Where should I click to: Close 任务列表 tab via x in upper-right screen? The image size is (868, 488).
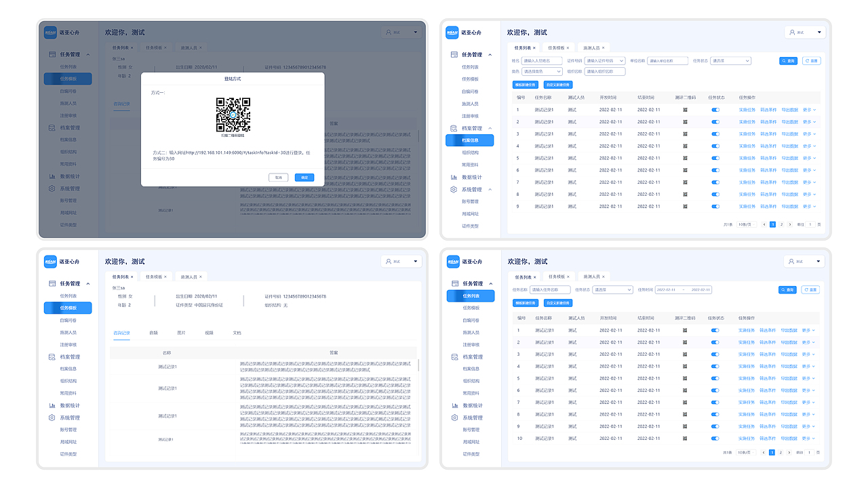(x=534, y=48)
